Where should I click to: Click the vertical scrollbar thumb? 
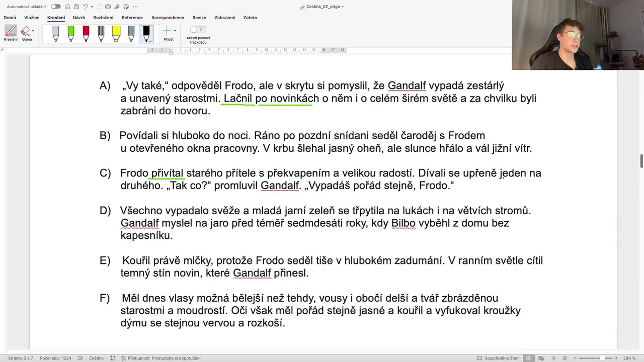click(641, 161)
